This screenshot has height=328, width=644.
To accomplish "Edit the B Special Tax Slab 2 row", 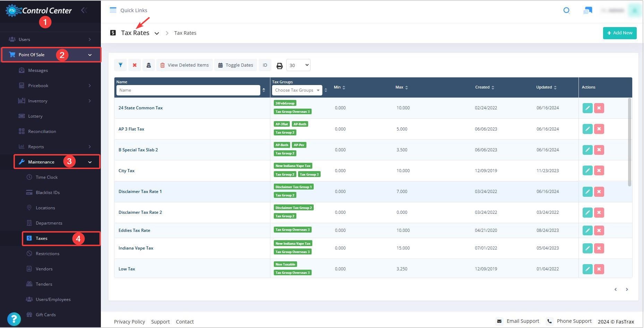I will 588,150.
